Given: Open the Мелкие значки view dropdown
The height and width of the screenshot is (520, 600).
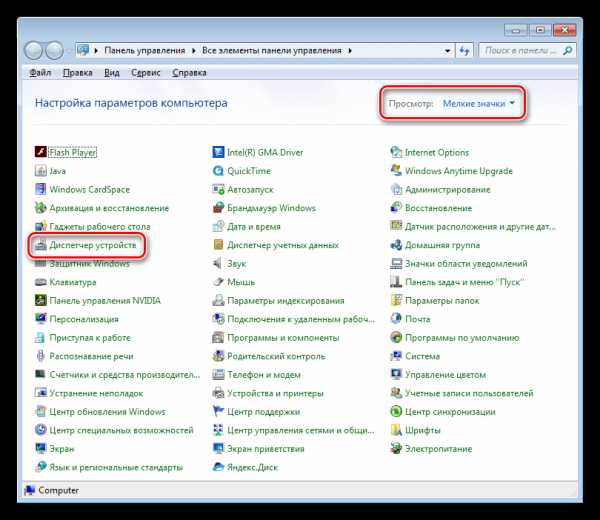Looking at the screenshot, I should click(479, 103).
